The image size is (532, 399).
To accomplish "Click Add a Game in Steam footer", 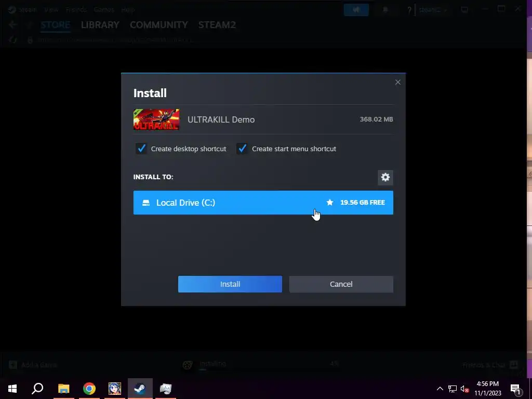I will tap(33, 365).
